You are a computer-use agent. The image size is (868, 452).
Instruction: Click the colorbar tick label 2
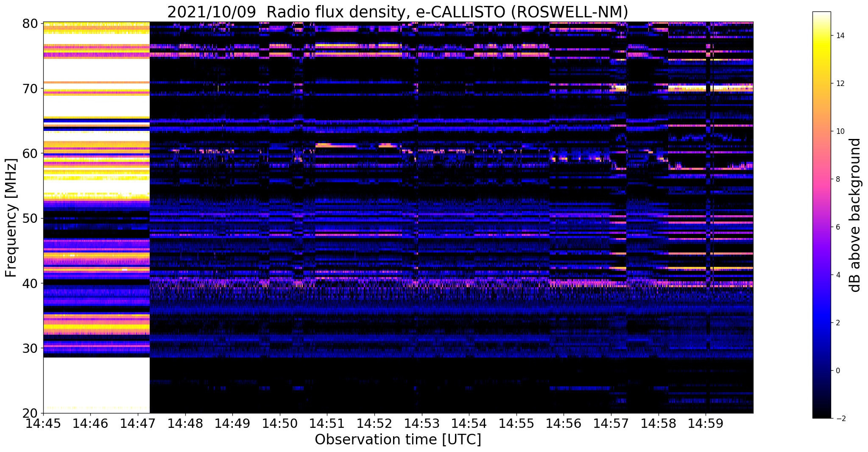point(837,323)
